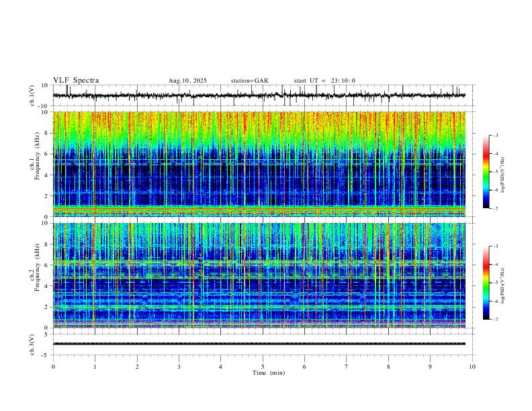The width and height of the screenshot is (532, 411).
Task: Click the ch.3 flat voltage trace
Action: coord(259,344)
